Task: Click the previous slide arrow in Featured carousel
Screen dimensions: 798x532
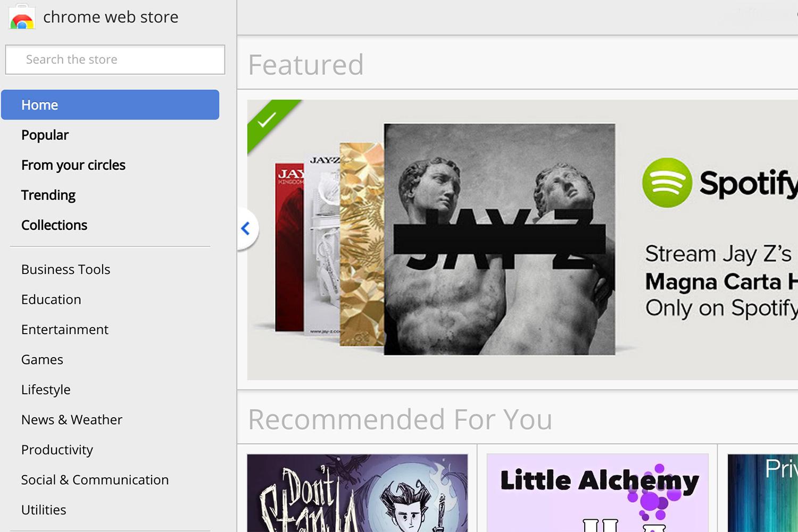Action: click(246, 229)
